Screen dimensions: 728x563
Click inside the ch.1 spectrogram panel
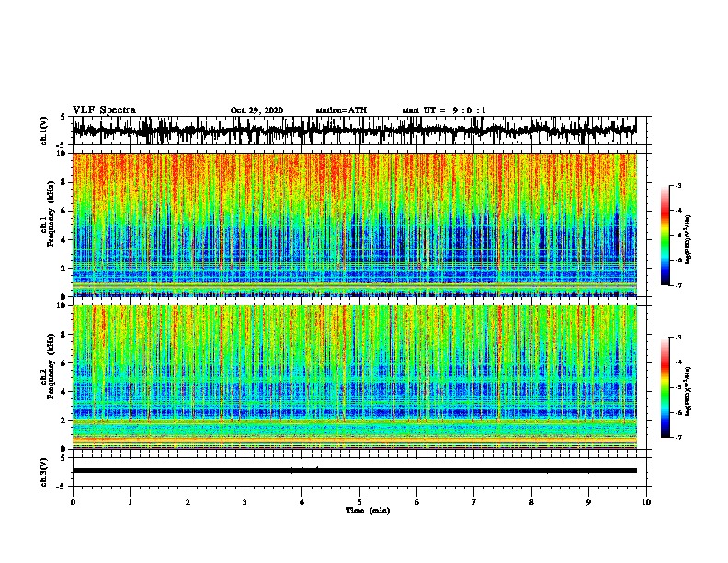tap(355, 224)
